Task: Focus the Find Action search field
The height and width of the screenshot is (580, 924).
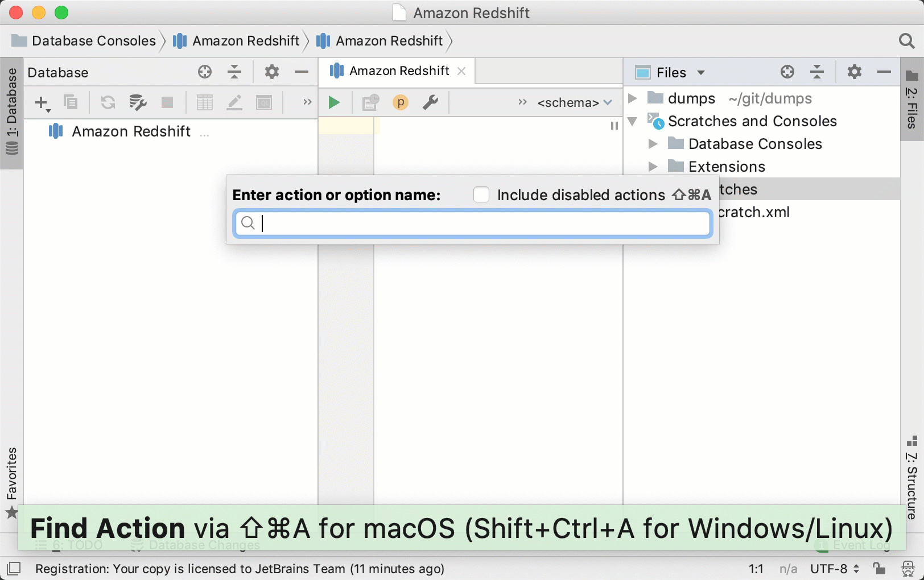Action: click(x=472, y=223)
